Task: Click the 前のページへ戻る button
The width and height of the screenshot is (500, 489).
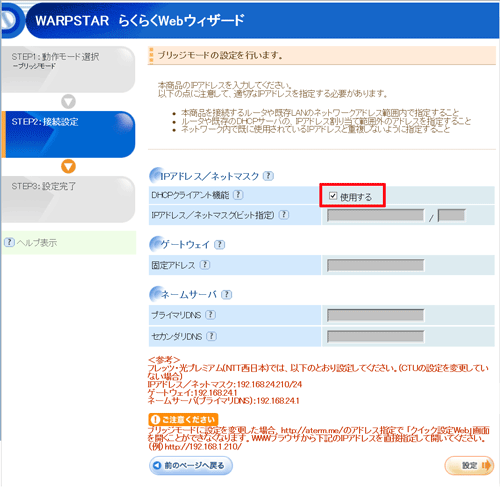Action: click(x=191, y=465)
